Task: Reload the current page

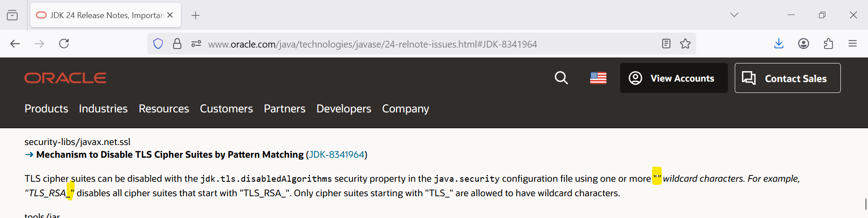Action: 64,44
